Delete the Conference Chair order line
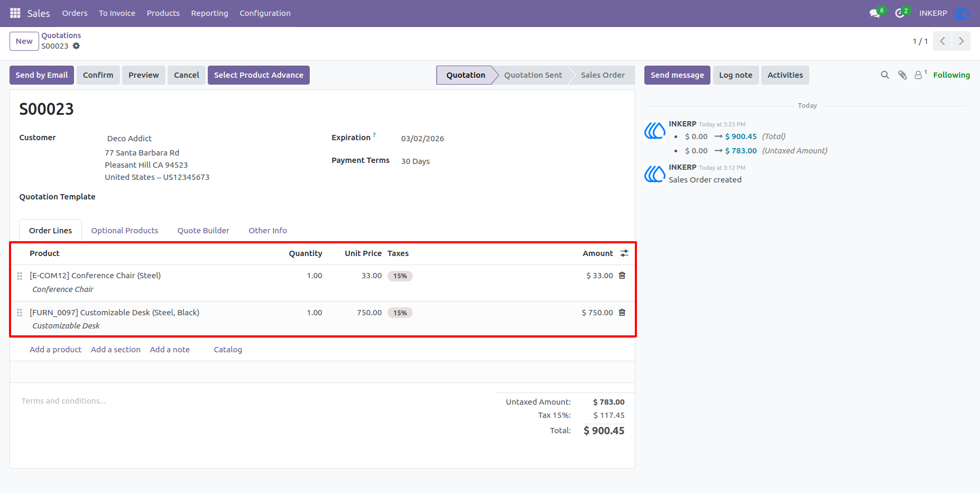The image size is (980, 493). (x=622, y=276)
